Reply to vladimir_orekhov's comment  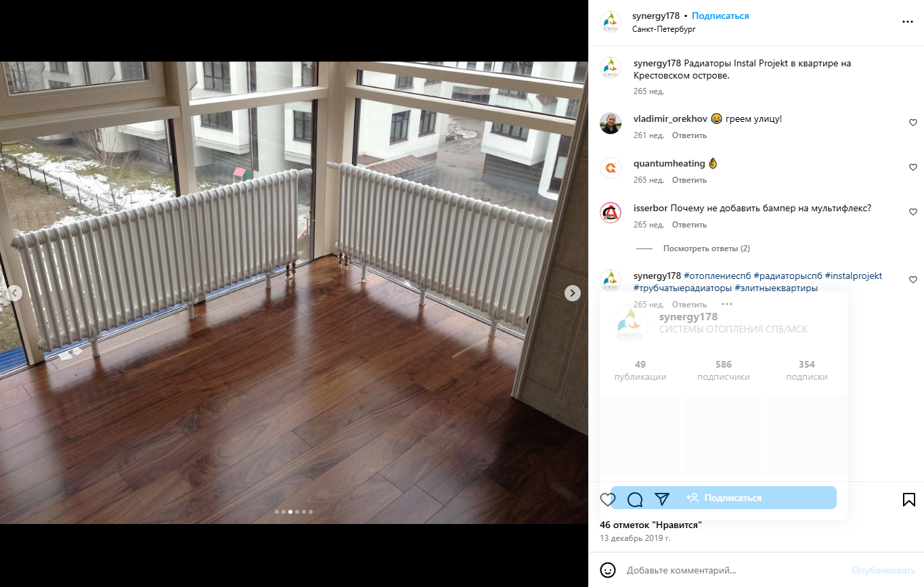[x=689, y=135]
